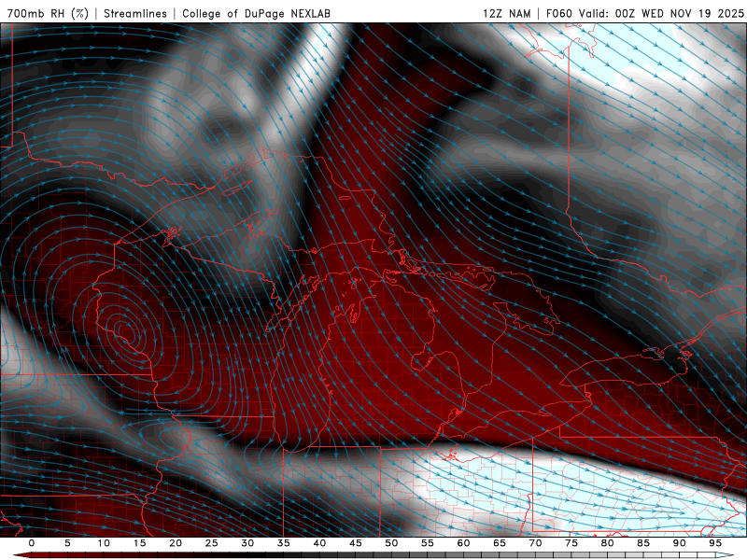Viewport: 747px width, 560px height.
Task: Click the '5' color scale label
Action: tap(67, 543)
